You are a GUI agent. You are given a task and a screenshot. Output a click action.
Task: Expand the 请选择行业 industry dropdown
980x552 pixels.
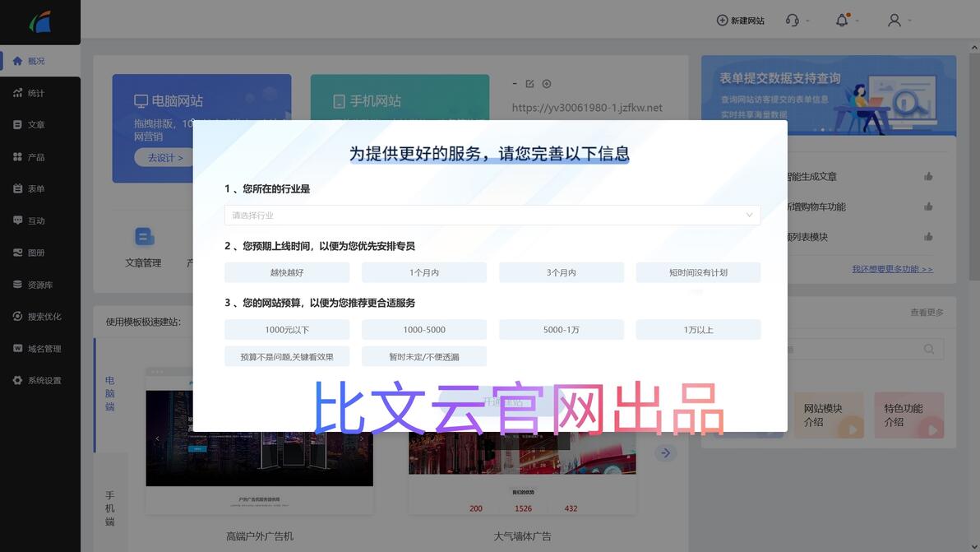[x=492, y=215]
